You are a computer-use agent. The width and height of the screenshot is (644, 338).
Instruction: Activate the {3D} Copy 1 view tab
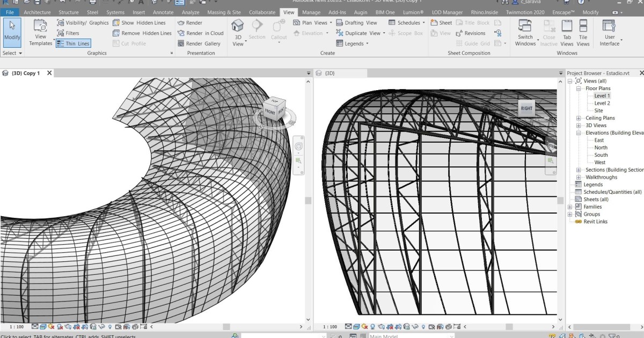24,73
